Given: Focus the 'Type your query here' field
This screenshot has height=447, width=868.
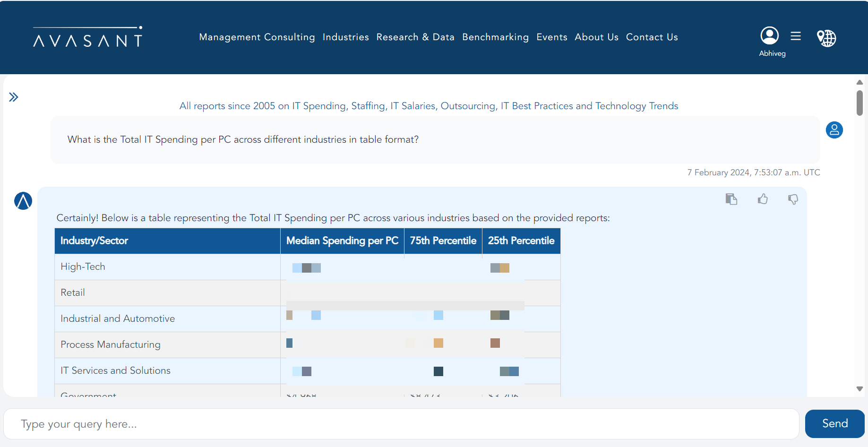Looking at the screenshot, I should (401, 424).
